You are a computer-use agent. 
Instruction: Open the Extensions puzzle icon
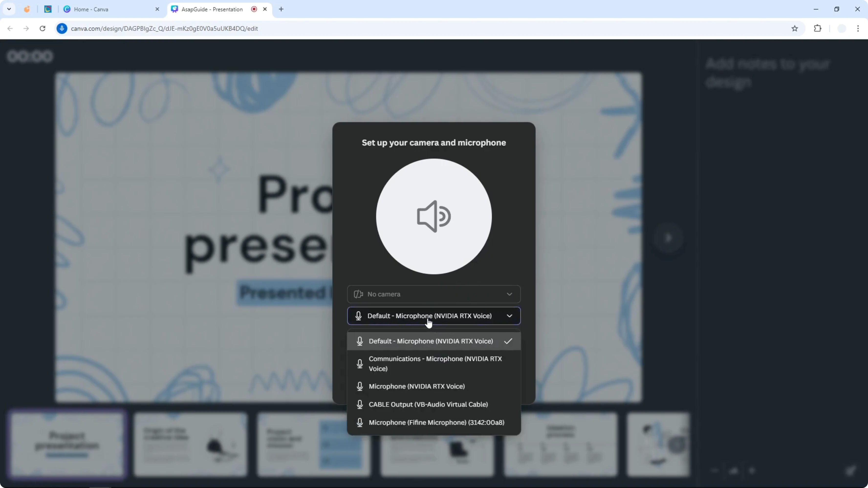[817, 28]
